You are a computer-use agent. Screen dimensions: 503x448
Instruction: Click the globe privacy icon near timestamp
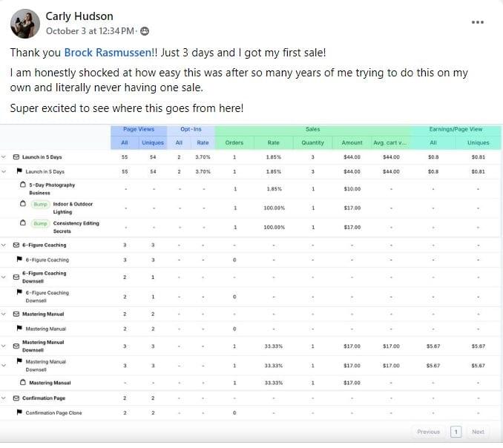click(x=145, y=31)
